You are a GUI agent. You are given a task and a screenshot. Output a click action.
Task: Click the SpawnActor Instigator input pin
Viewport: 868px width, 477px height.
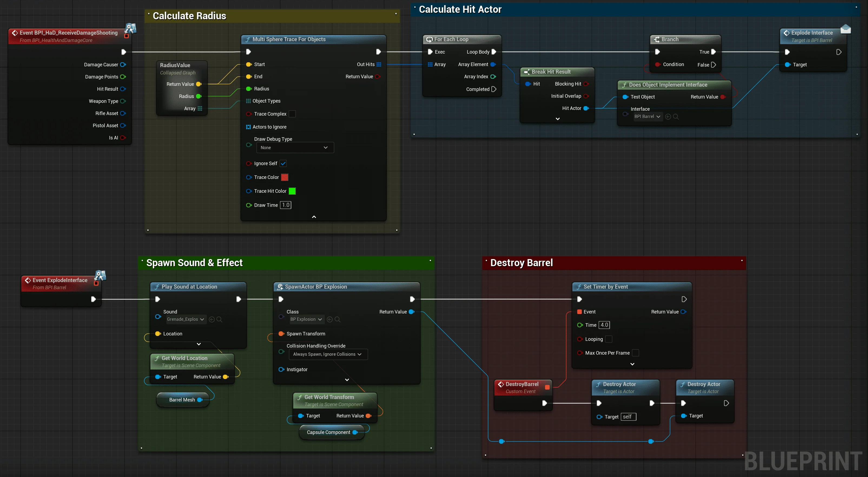[281, 369]
